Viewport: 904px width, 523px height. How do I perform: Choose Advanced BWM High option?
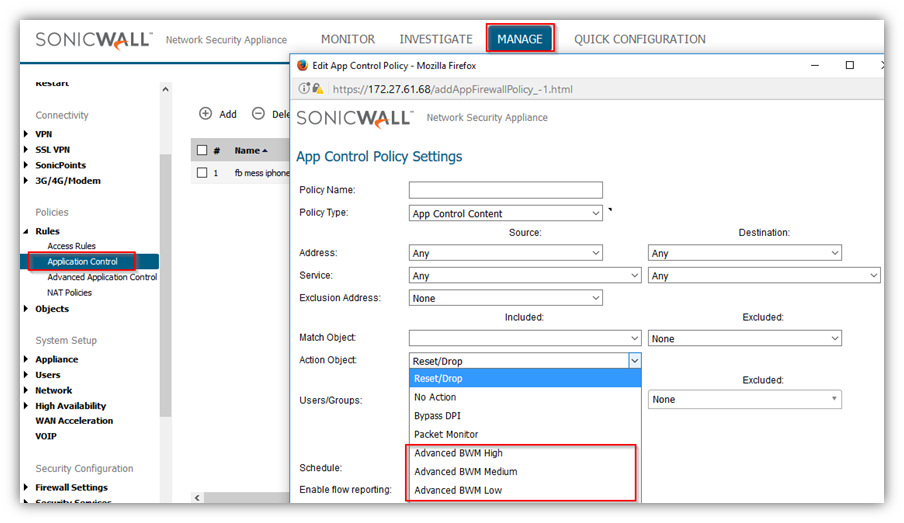[525, 453]
